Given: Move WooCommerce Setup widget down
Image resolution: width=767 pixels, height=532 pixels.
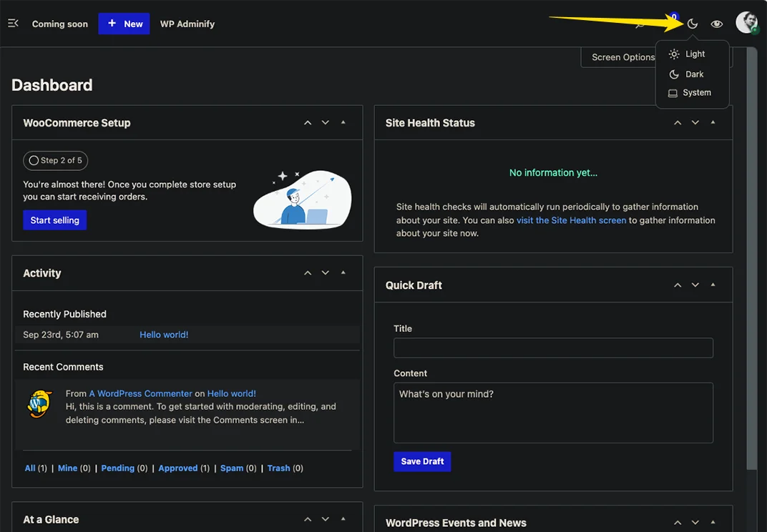Looking at the screenshot, I should [326, 122].
